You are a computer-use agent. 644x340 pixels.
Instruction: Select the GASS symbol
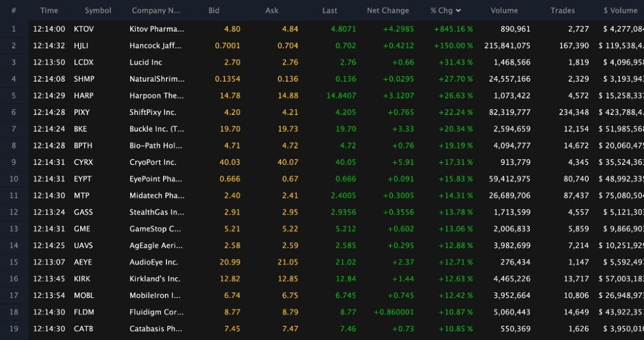[84, 212]
